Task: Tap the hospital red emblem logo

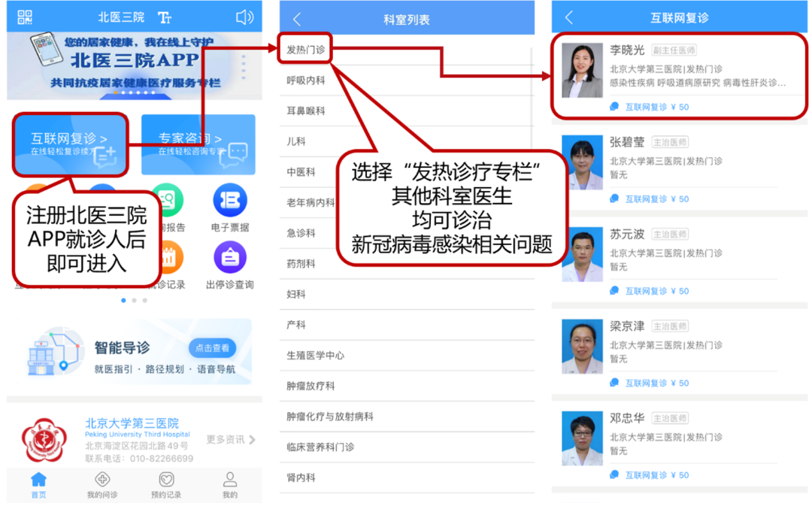Action: 44,441
